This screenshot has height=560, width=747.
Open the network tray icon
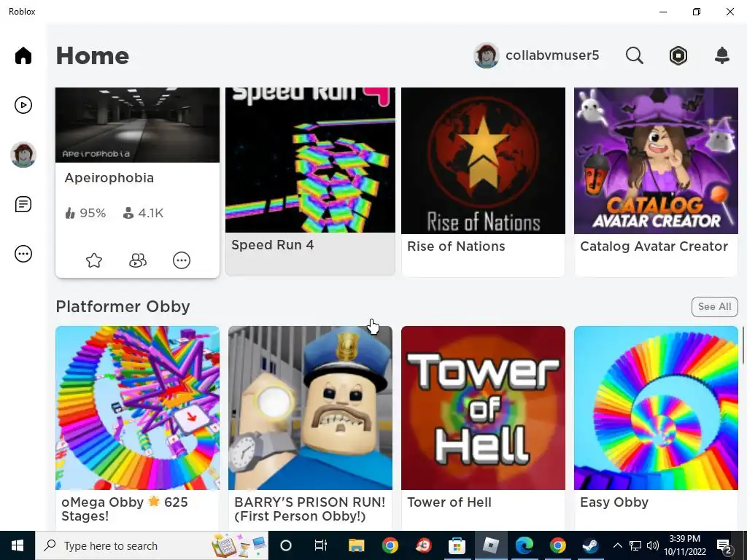point(635,545)
